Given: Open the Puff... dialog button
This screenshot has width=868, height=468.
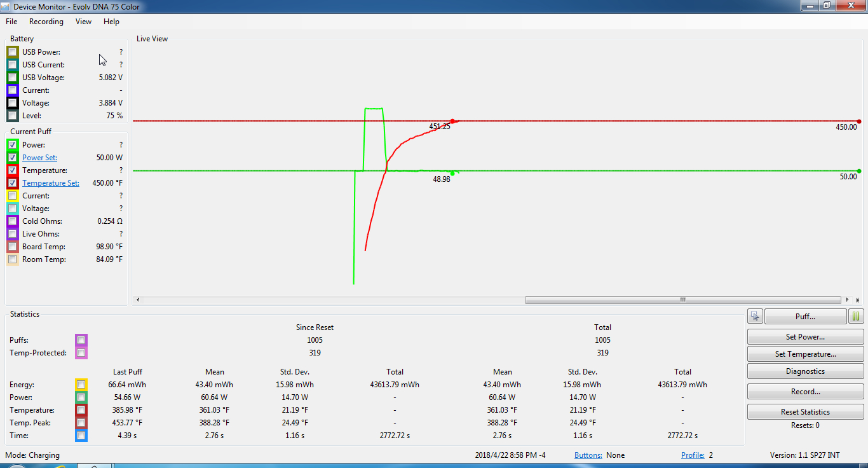Looking at the screenshot, I should point(805,316).
